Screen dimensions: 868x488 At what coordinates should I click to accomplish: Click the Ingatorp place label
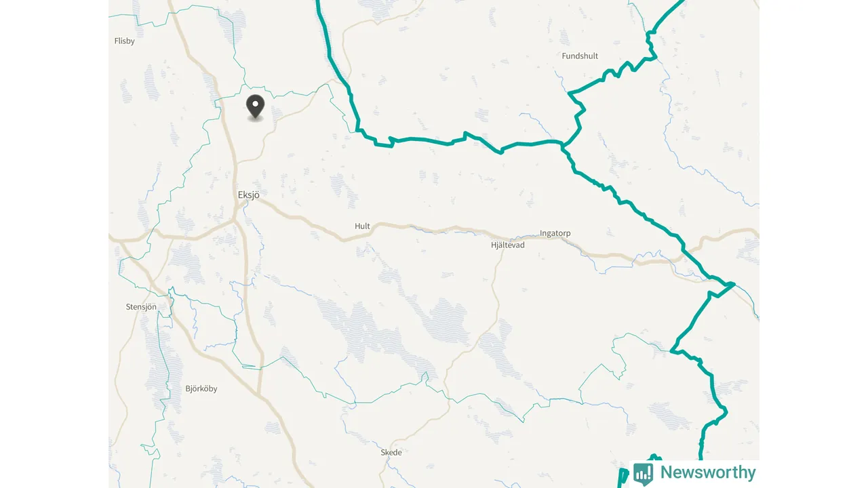555,233
